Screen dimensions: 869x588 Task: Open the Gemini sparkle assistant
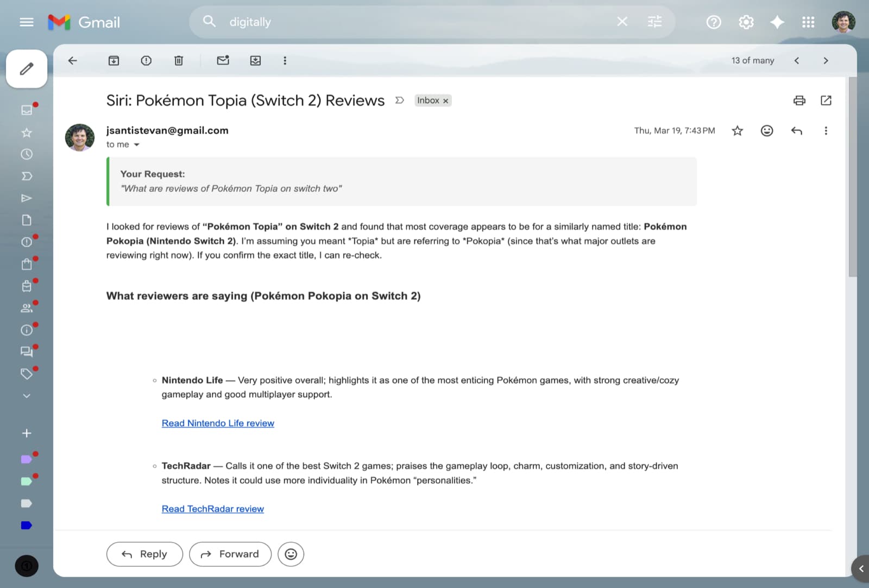click(777, 22)
